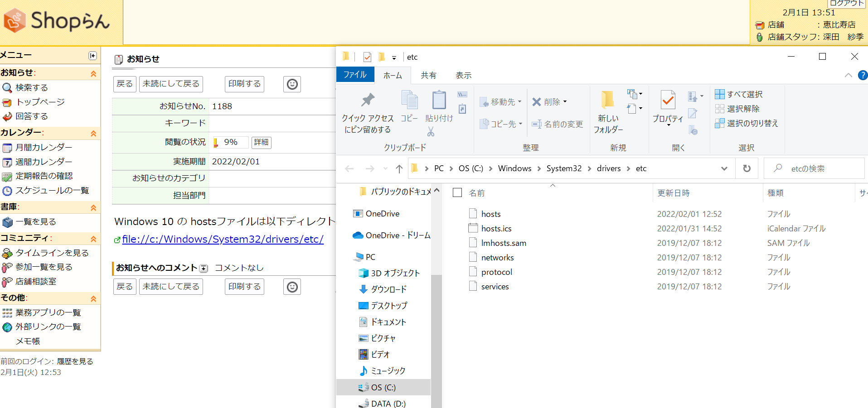Switch to the 表示 ribbon tab
This screenshot has height=408, width=868.
pos(463,75)
